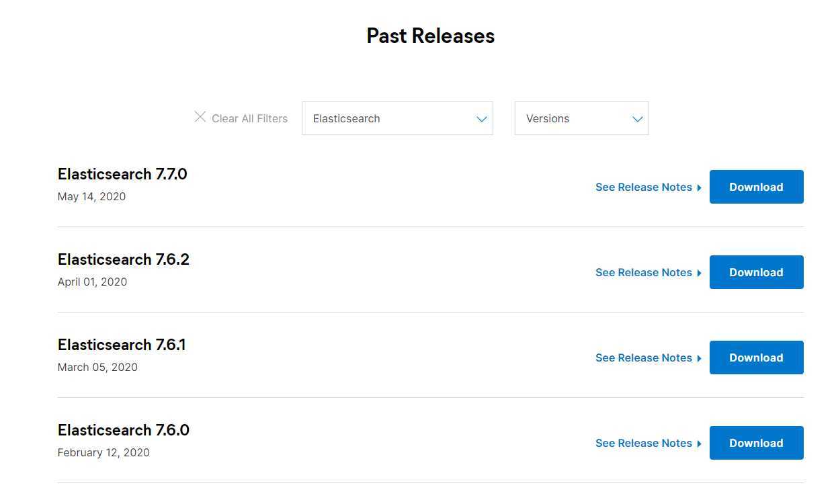The image size is (836, 504).
Task: See Release Notes for Elasticsearch 7.7.0
Action: (x=644, y=187)
